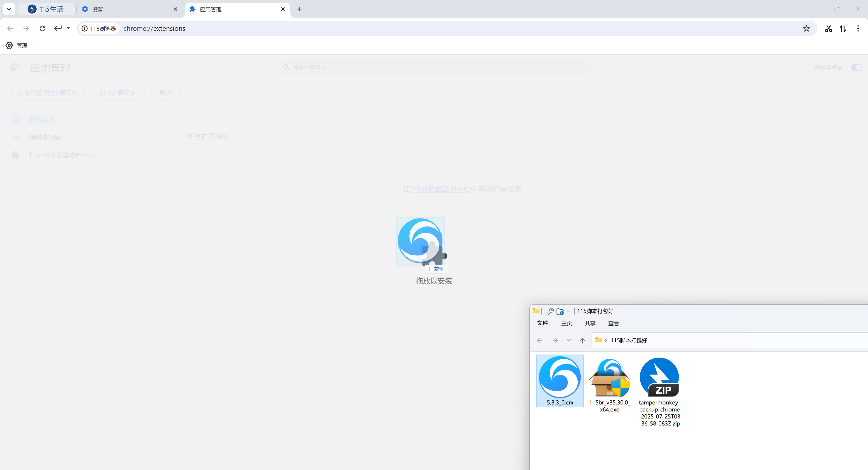Click the screenshot scissors icon in toolbar
This screenshot has height=470, width=868.
point(828,29)
